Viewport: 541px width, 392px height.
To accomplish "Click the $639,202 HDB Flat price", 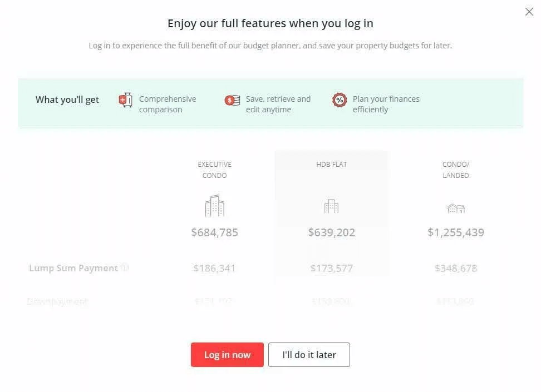I will click(331, 232).
